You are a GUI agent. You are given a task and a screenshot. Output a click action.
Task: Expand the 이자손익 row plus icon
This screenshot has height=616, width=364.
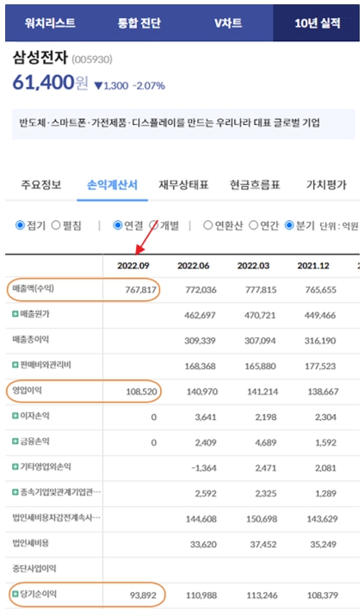(x=15, y=416)
